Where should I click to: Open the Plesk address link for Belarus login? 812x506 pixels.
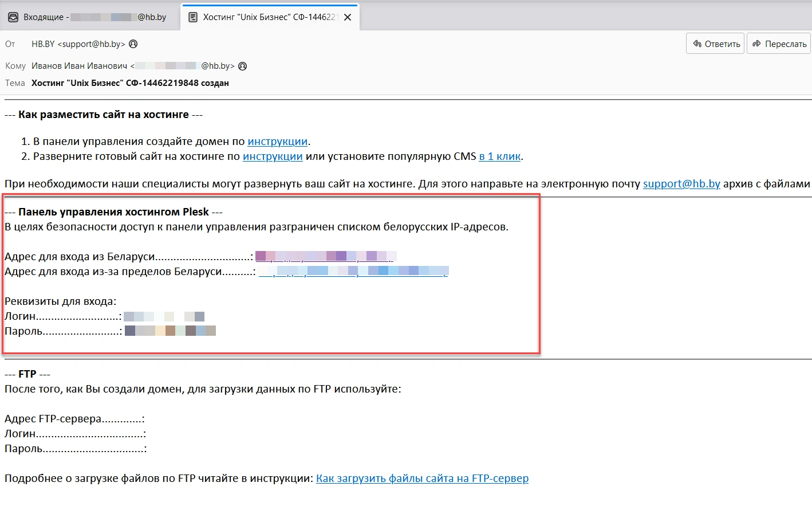click(325, 257)
